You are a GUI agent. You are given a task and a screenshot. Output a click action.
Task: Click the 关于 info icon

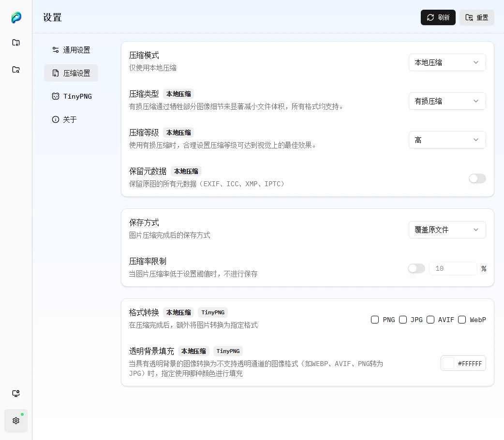click(x=56, y=119)
